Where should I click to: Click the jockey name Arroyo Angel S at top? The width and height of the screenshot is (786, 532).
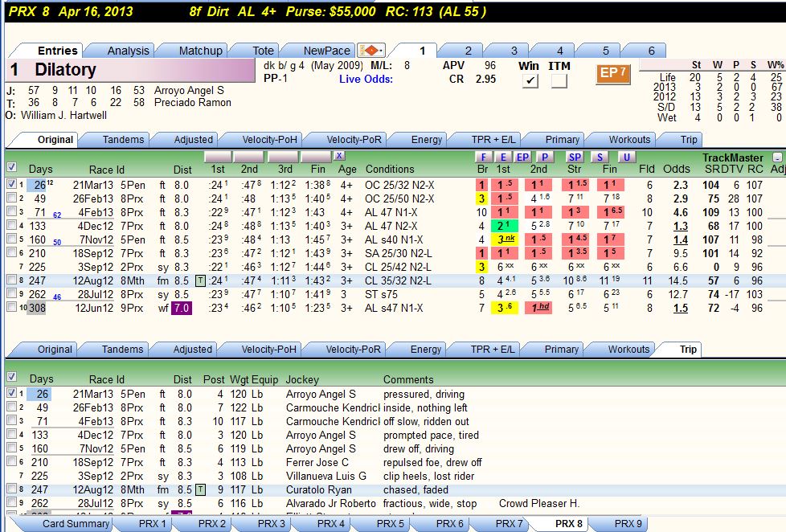[189, 90]
